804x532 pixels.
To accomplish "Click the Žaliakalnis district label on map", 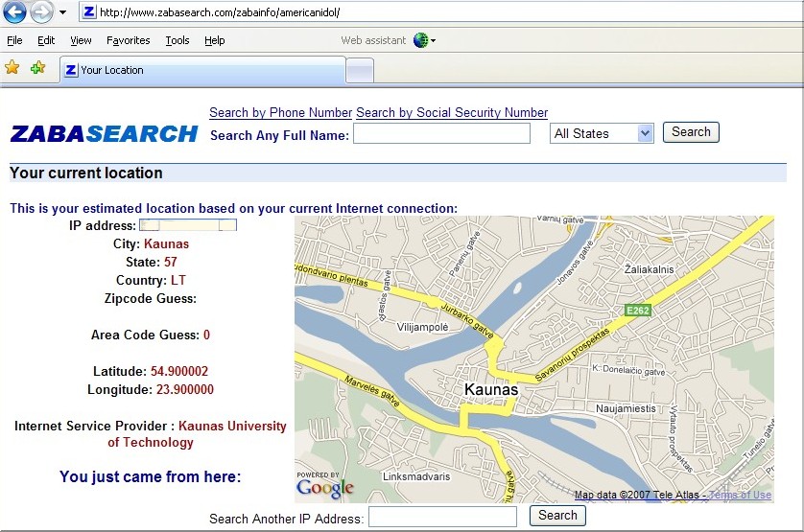I will (650, 269).
